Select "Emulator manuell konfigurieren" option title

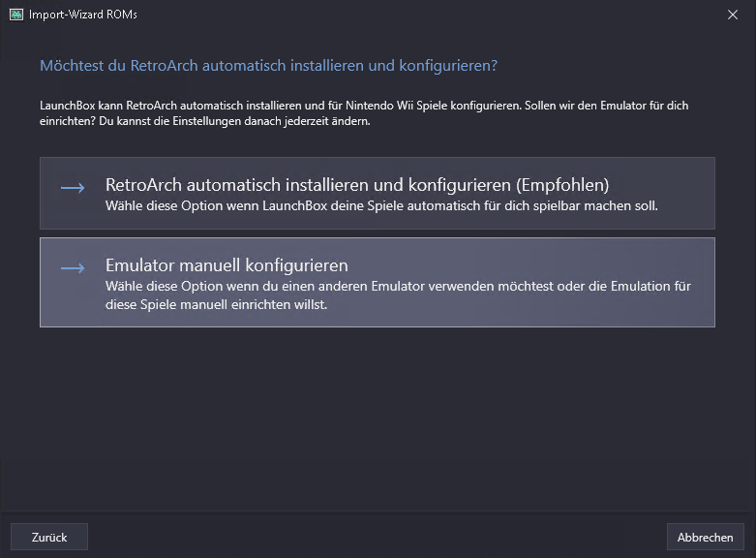(x=227, y=265)
